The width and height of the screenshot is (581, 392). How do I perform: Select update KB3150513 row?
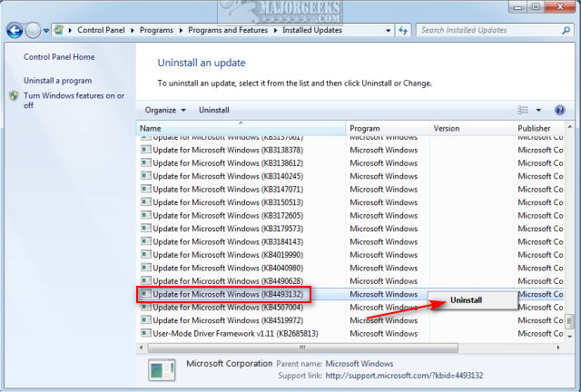[351, 202]
